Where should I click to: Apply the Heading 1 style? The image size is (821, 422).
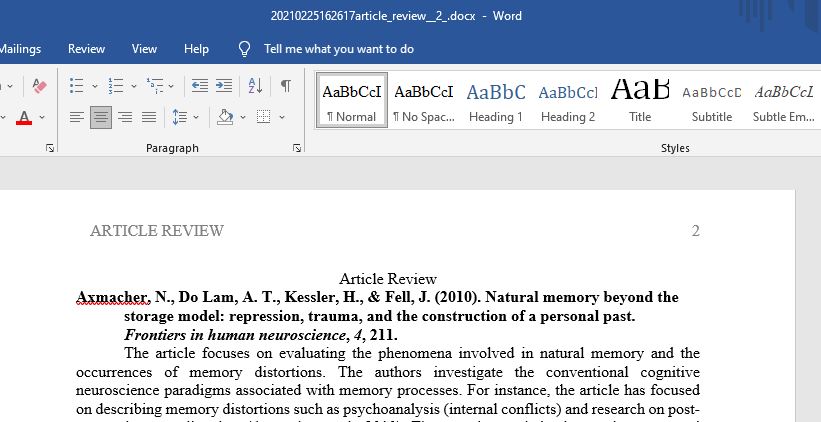pos(495,100)
